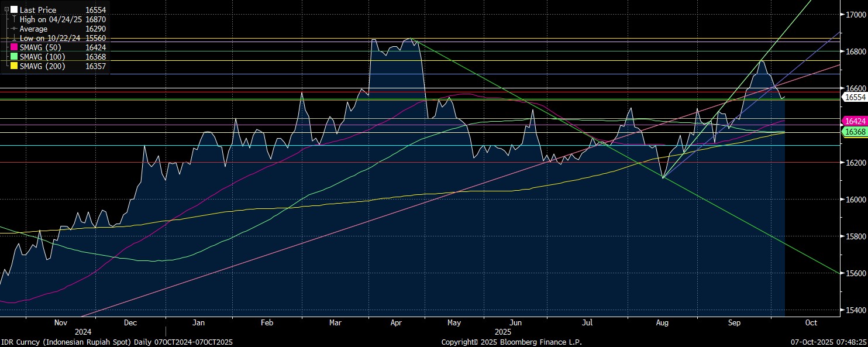868x347 pixels.
Task: Click the High marker icon in legend
Action: click(x=14, y=19)
